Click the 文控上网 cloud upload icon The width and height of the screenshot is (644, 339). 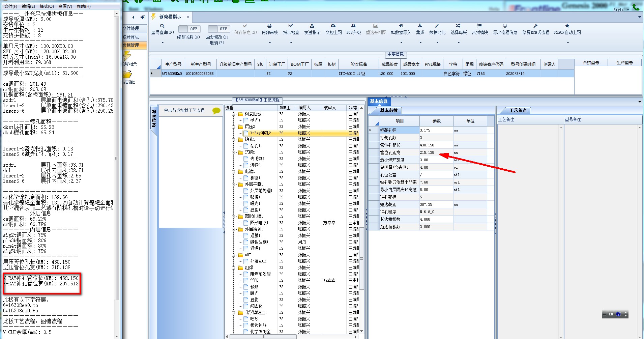333,26
